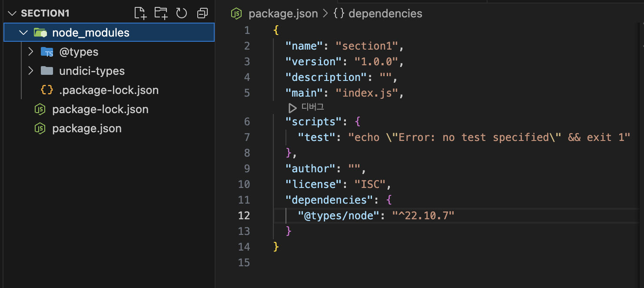Viewport: 644px width, 288px height.
Task: Click the Node icon beside package-lock.json
Action: coord(40,109)
